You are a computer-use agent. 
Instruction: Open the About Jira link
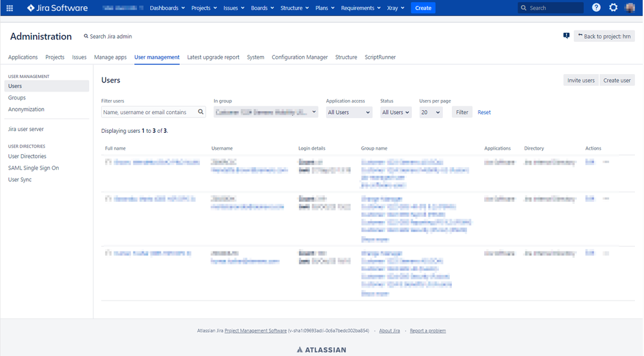(x=389, y=330)
